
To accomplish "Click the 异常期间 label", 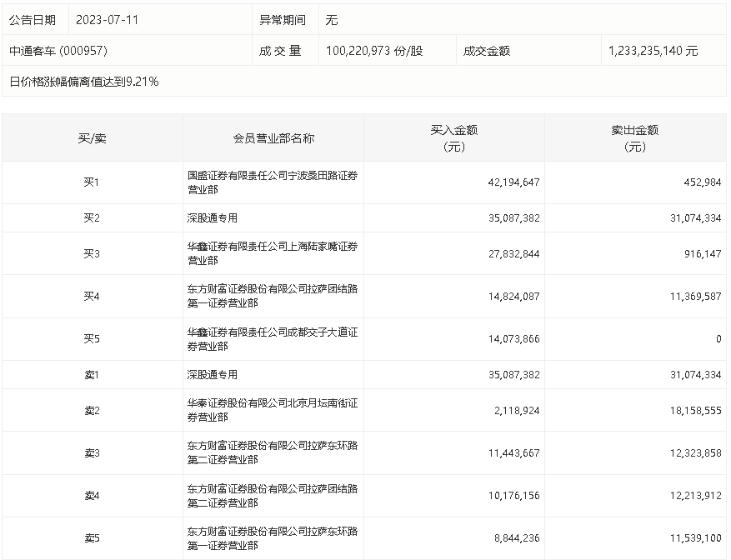I will pos(283,20).
